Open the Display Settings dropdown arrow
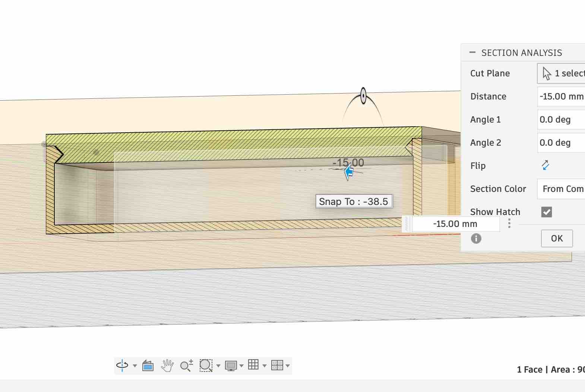The width and height of the screenshot is (585, 392). [241, 366]
